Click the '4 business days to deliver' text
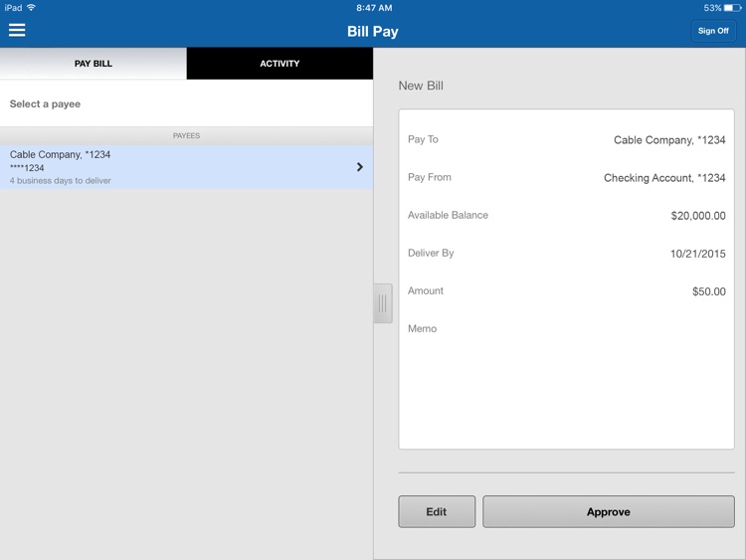This screenshot has height=560, width=746. [60, 181]
